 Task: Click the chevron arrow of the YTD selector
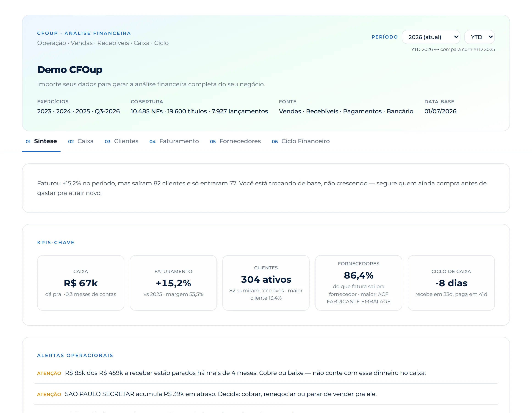pyautogui.click(x=490, y=37)
